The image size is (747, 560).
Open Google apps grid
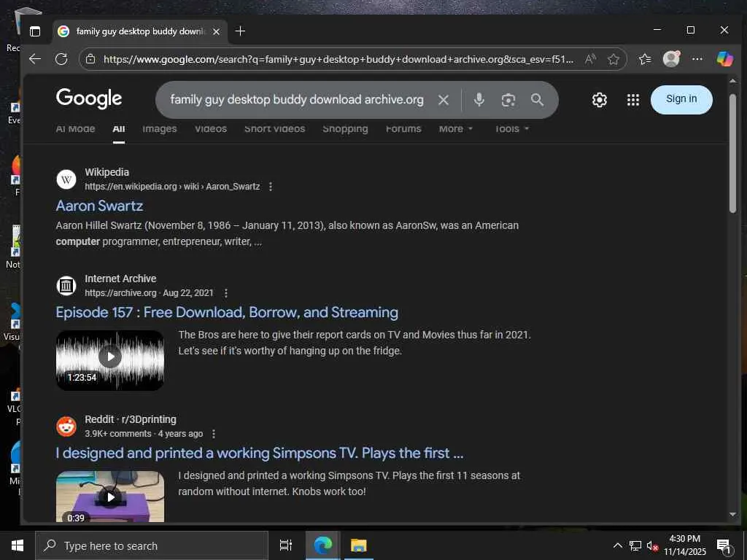[633, 100]
